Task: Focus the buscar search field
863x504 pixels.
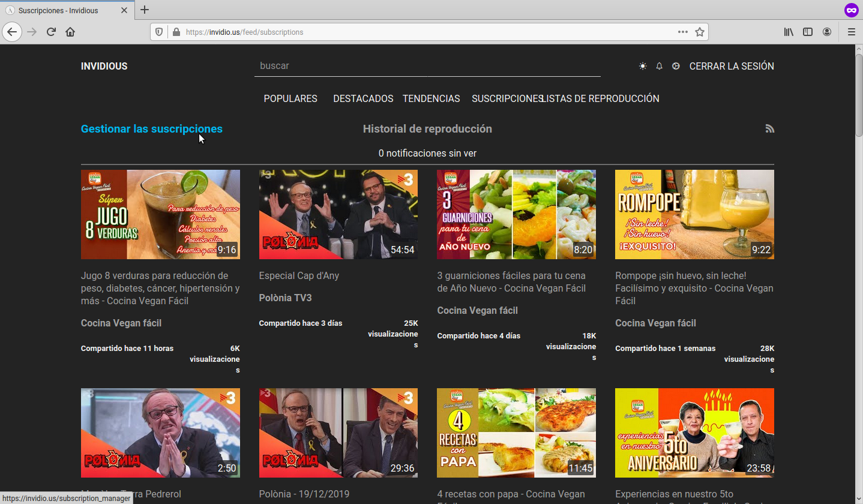Action: click(427, 66)
